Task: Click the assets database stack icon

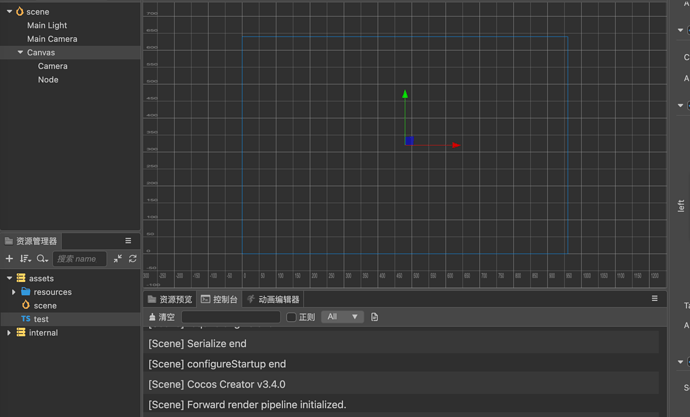Action: coord(21,278)
